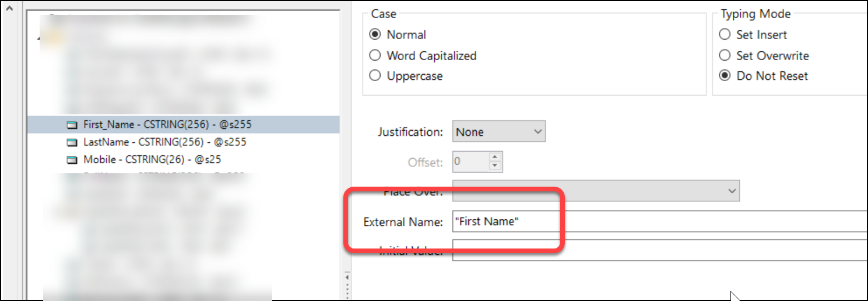Viewport: 868px width, 301px height.
Task: Select Mobile CSTRING(26) field entry
Action: click(152, 159)
